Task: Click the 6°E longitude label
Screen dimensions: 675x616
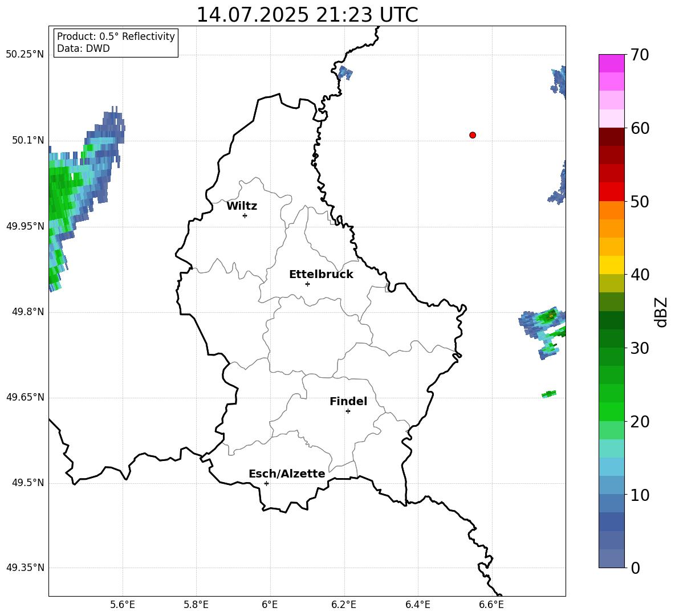Action: coord(270,605)
